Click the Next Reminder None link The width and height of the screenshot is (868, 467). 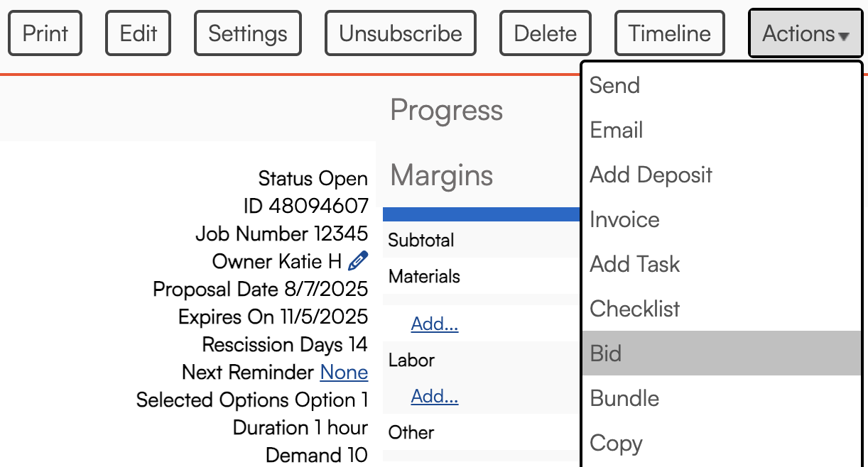[x=344, y=372]
